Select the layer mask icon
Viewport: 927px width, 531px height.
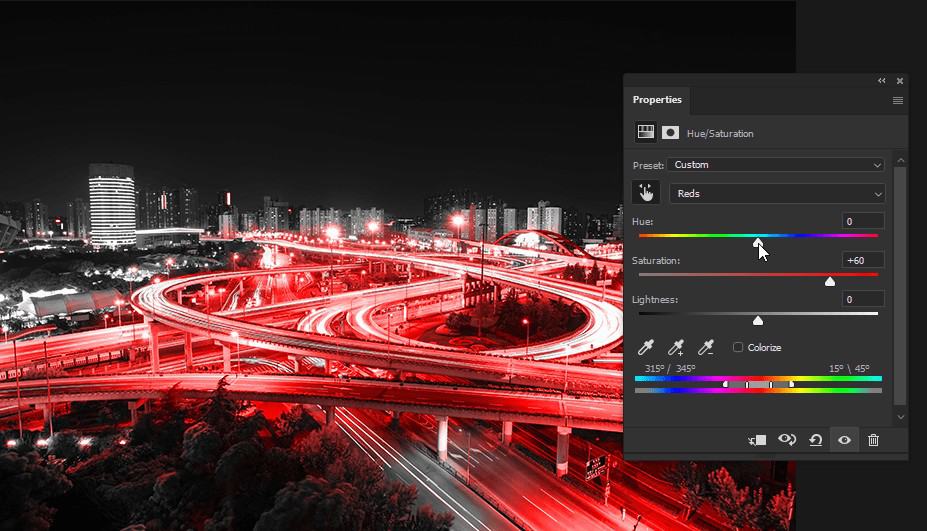(670, 132)
